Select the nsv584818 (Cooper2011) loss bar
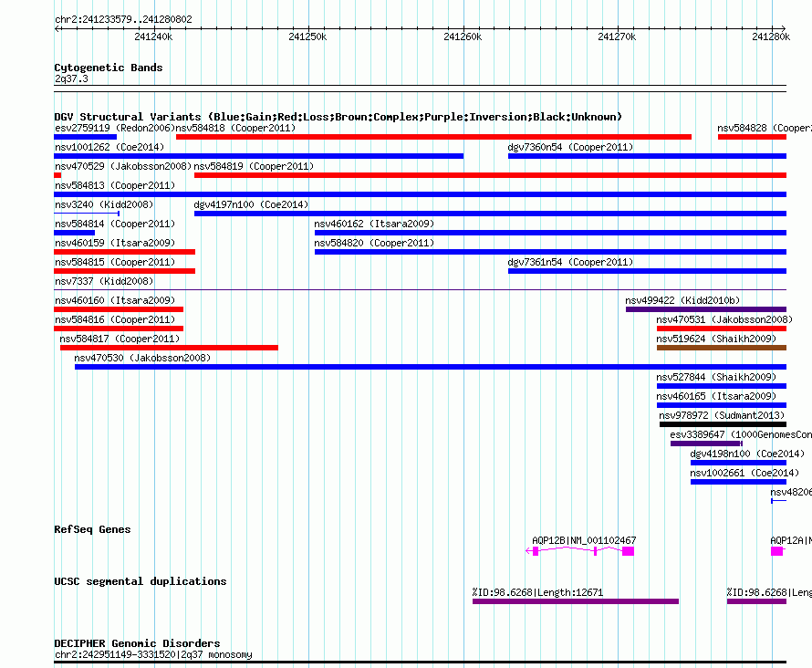Viewport: 812px width, 668px height. 434,137
